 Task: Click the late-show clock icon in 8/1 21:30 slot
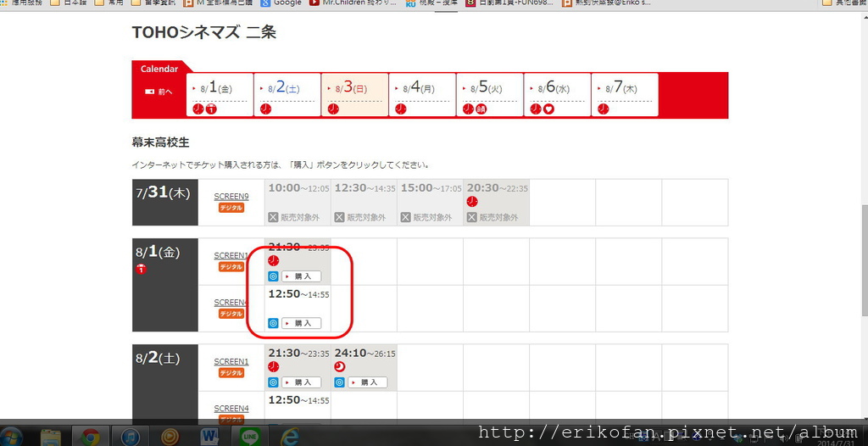(274, 261)
